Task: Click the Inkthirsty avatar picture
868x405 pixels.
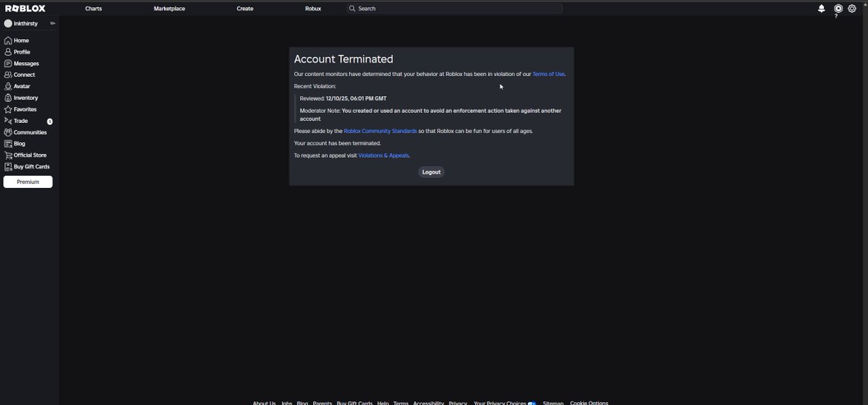Action: pos(8,24)
